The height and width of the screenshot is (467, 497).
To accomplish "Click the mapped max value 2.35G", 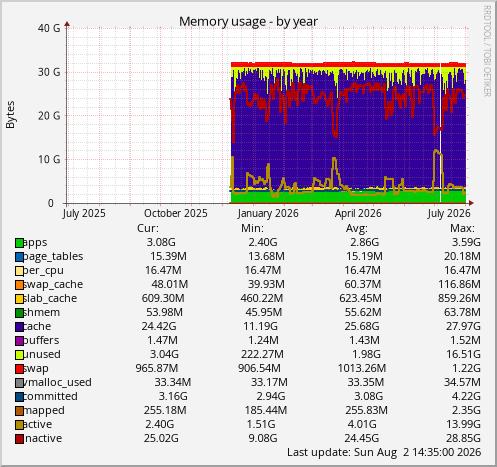I will (x=466, y=410).
